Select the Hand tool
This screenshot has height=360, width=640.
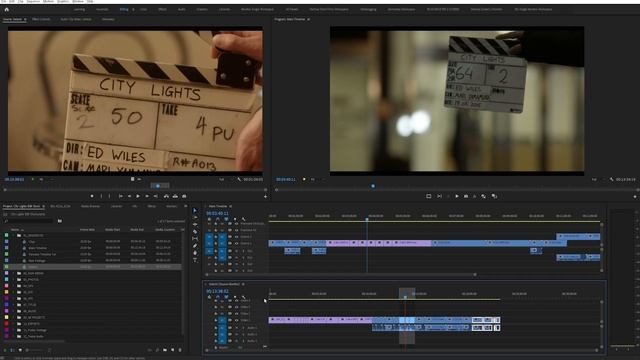click(195, 253)
